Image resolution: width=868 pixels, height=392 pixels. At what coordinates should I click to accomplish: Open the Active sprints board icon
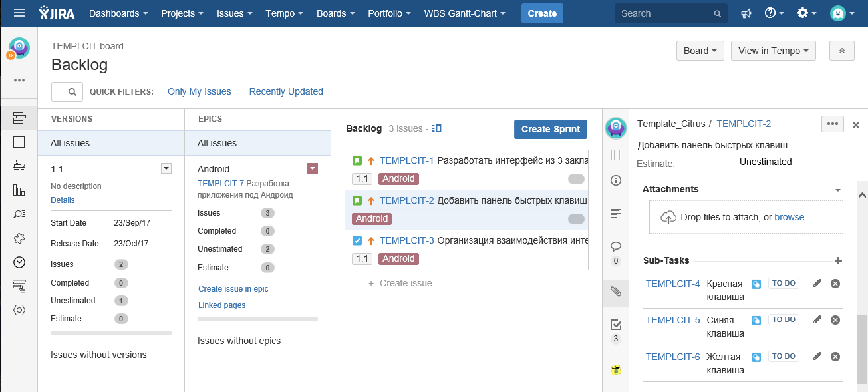(x=19, y=142)
